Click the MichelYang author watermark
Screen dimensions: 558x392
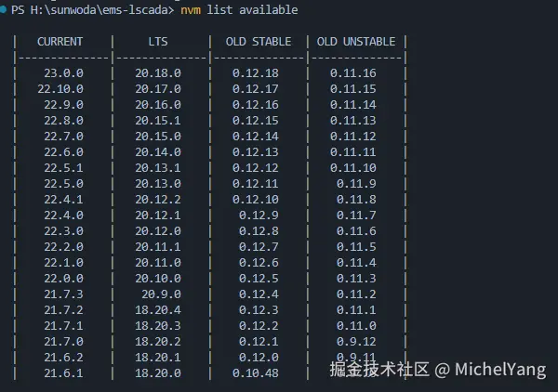[x=502, y=370]
